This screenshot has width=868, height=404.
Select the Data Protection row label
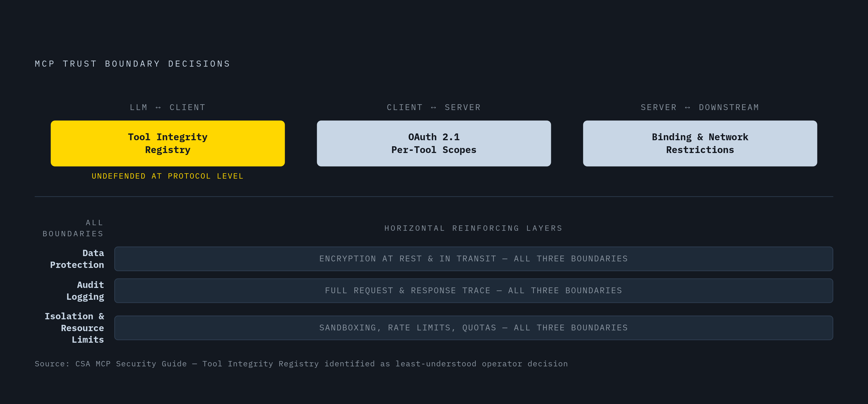pos(77,259)
